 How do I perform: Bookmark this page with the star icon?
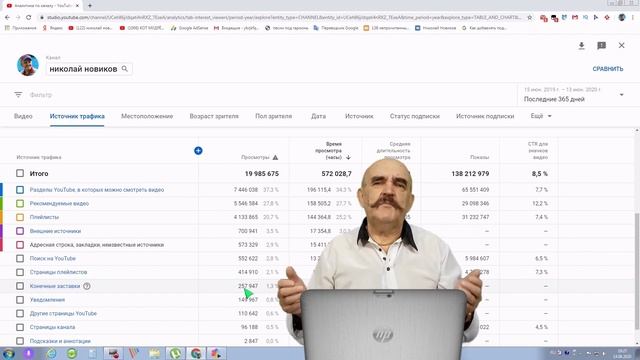click(529, 18)
